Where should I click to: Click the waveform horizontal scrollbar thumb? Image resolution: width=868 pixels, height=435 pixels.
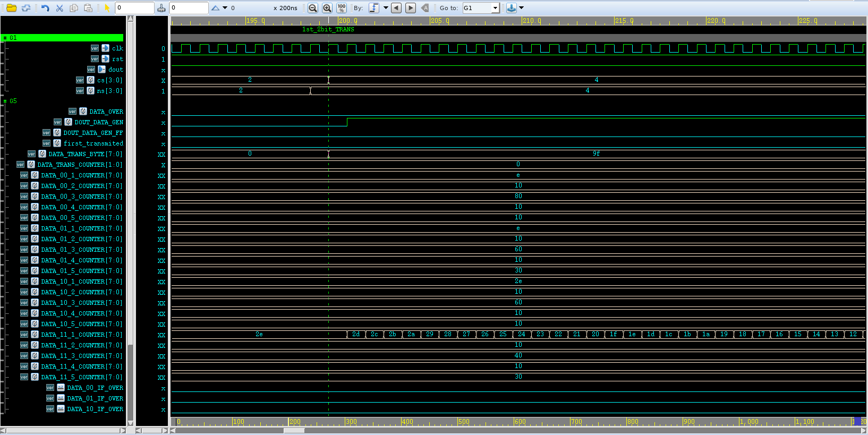pyautogui.click(x=294, y=431)
